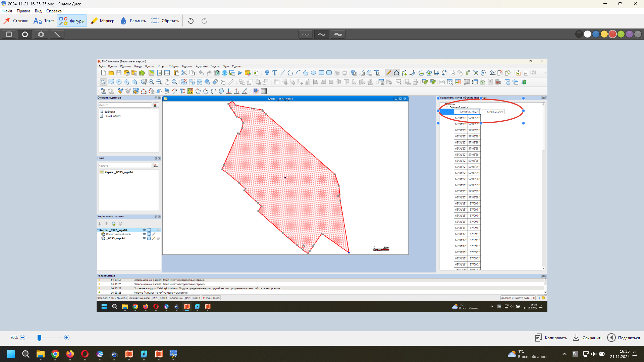The image size is (644, 362).
Task: Launch Firefox from taskbar
Action: point(70,354)
